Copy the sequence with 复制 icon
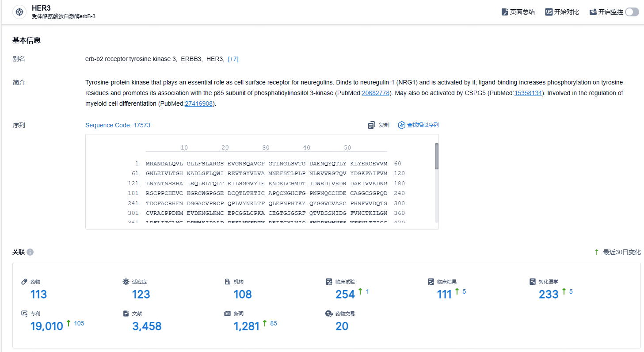This screenshot has width=644, height=352. pyautogui.click(x=371, y=125)
